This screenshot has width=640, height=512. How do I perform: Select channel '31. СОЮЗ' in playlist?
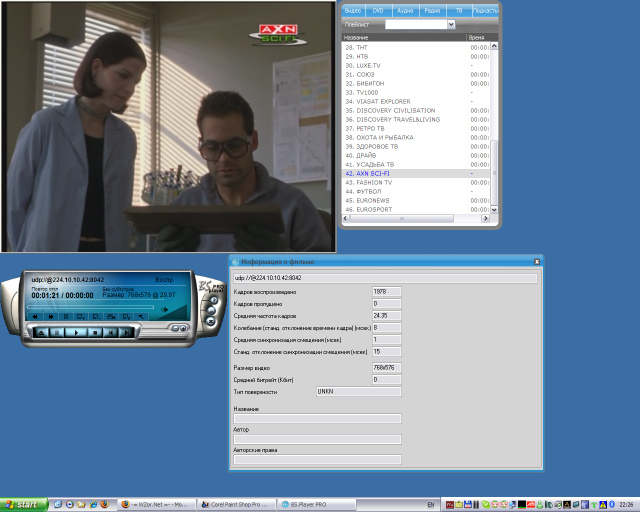tap(416, 74)
